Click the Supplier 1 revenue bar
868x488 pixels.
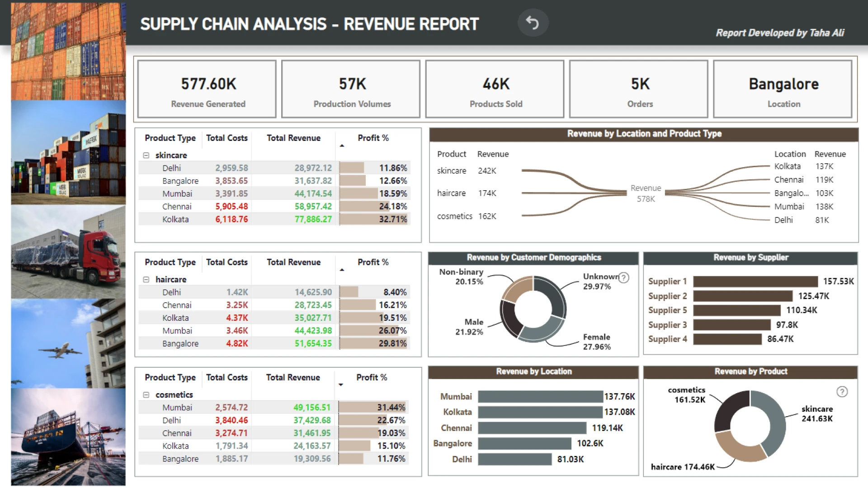pyautogui.click(x=755, y=282)
